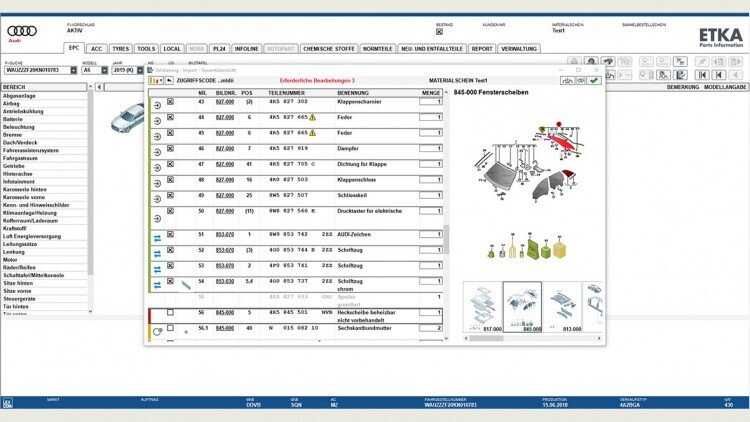The width and height of the screenshot is (750, 422).
Task: Uncheck the checkbox on row 50 Drucktaster
Action: (x=170, y=211)
